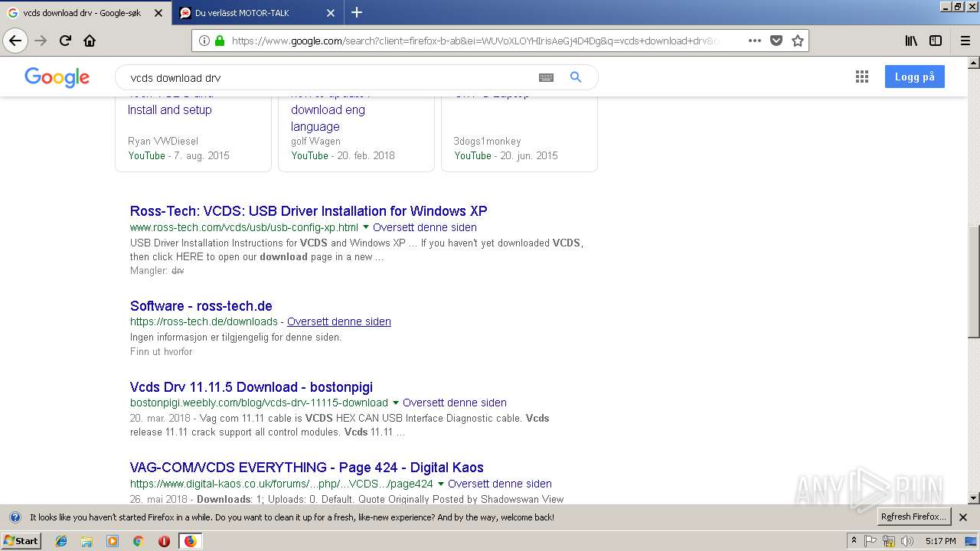Translate ross-tech.de page via Oversett denne siden
The height and width of the screenshot is (551, 980).
click(x=339, y=321)
